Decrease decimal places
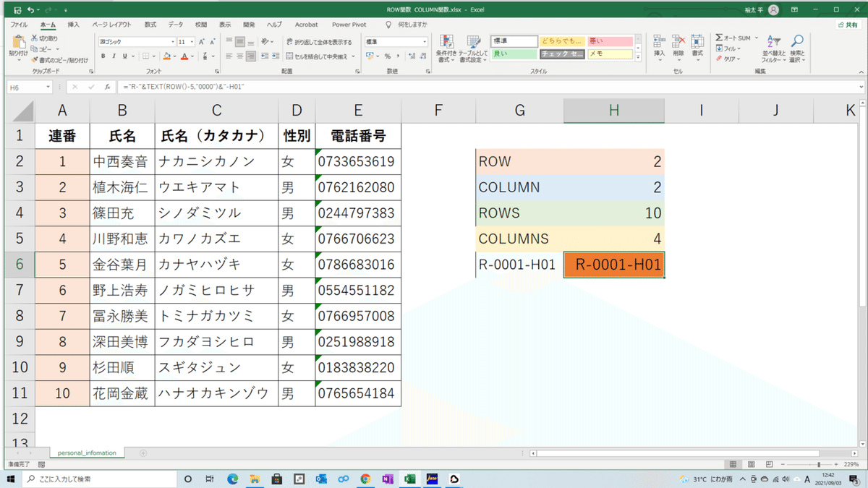Viewport: 868px width, 488px height. tap(422, 56)
